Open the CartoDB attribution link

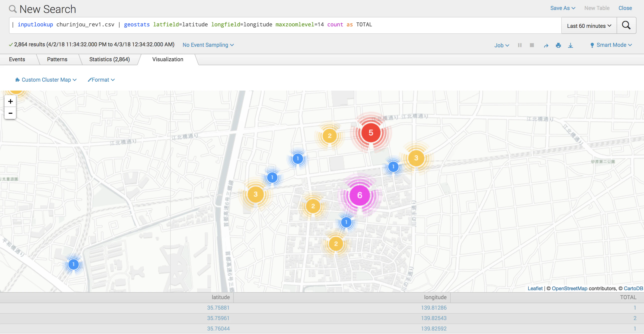pyautogui.click(x=633, y=288)
